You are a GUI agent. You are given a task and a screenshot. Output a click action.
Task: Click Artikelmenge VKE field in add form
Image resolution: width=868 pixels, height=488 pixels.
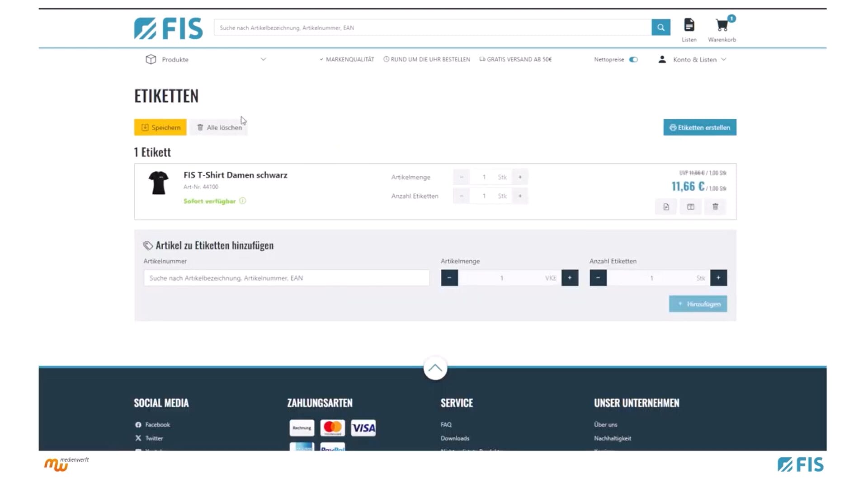(509, 278)
